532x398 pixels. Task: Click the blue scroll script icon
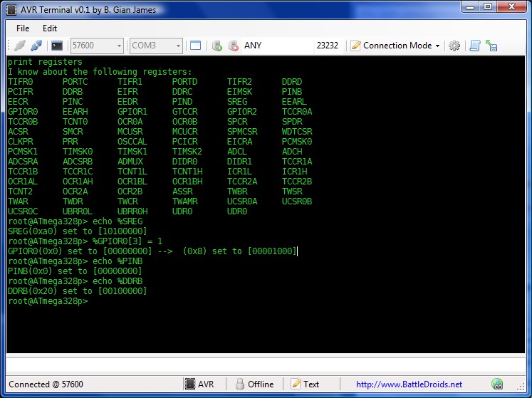point(474,46)
